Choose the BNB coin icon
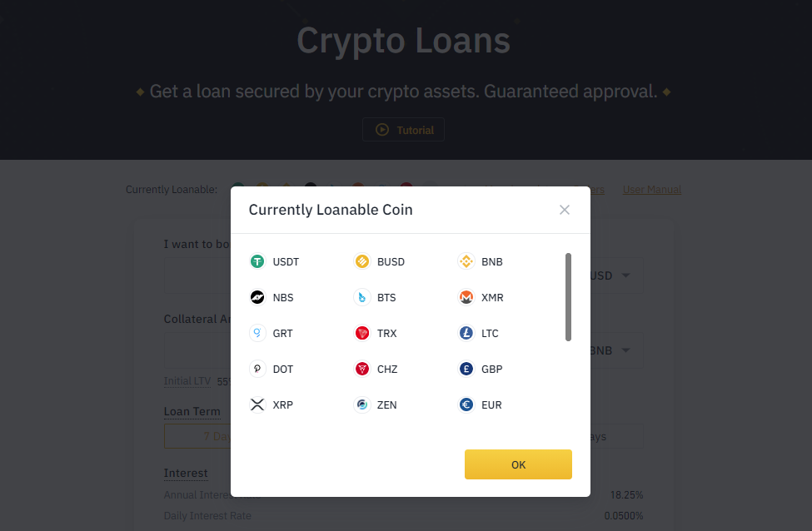This screenshot has height=531, width=812. click(466, 261)
